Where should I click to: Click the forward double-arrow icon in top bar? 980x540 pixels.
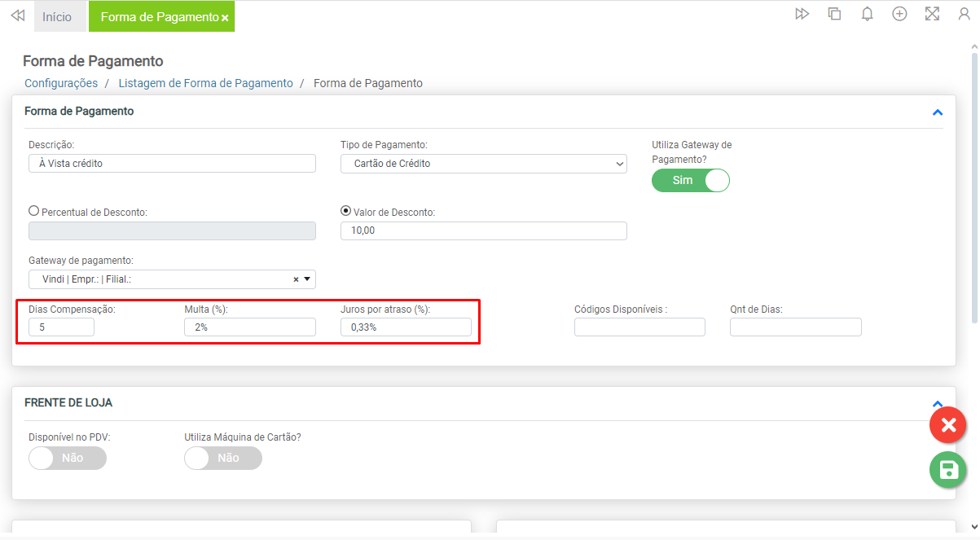click(802, 14)
